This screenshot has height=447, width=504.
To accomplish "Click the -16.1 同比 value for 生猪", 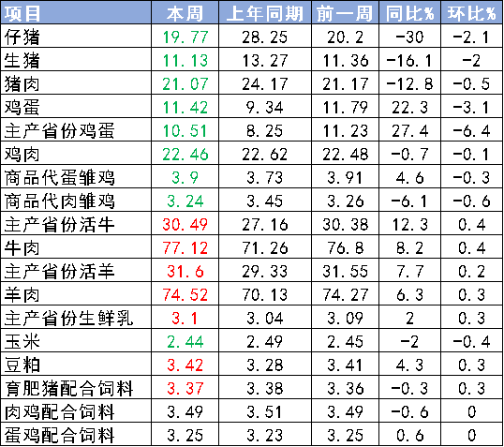I will 409,61.
